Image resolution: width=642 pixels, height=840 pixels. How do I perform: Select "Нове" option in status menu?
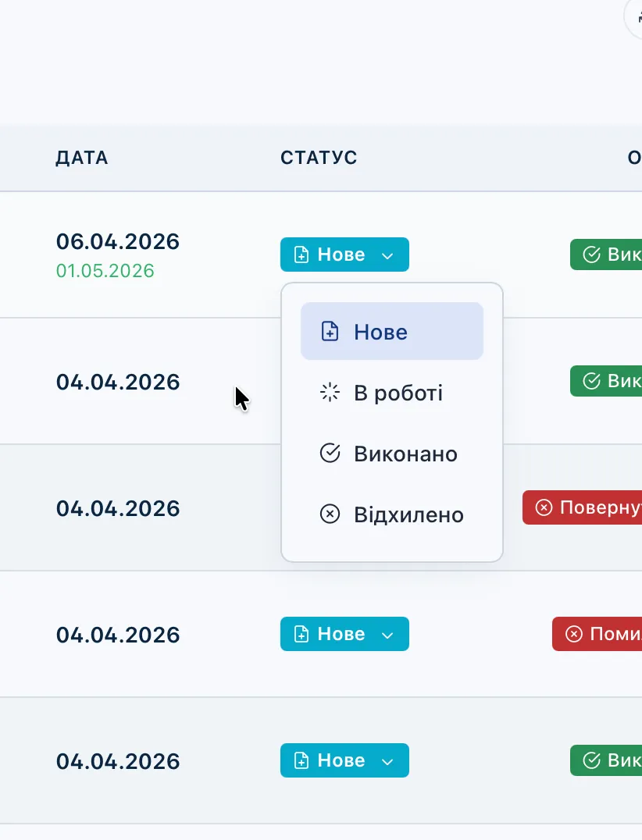click(x=391, y=332)
